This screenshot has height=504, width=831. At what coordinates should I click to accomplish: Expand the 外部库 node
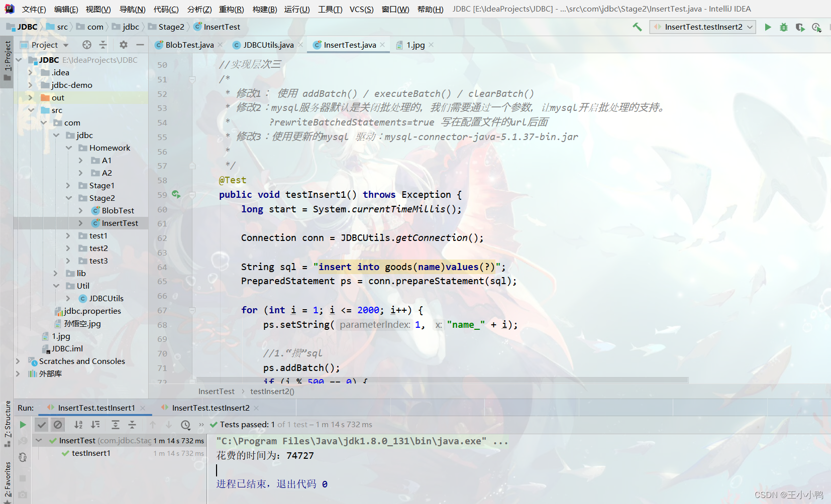(18, 373)
